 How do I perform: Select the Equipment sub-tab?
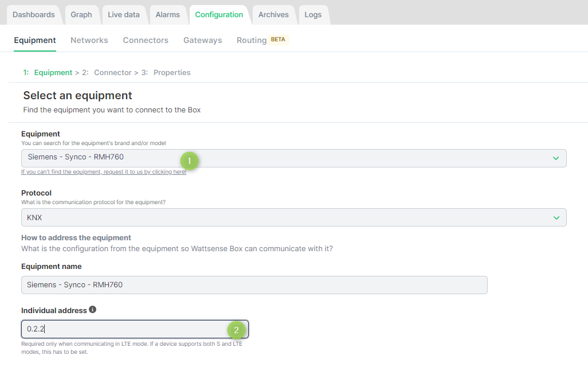pyautogui.click(x=35, y=41)
